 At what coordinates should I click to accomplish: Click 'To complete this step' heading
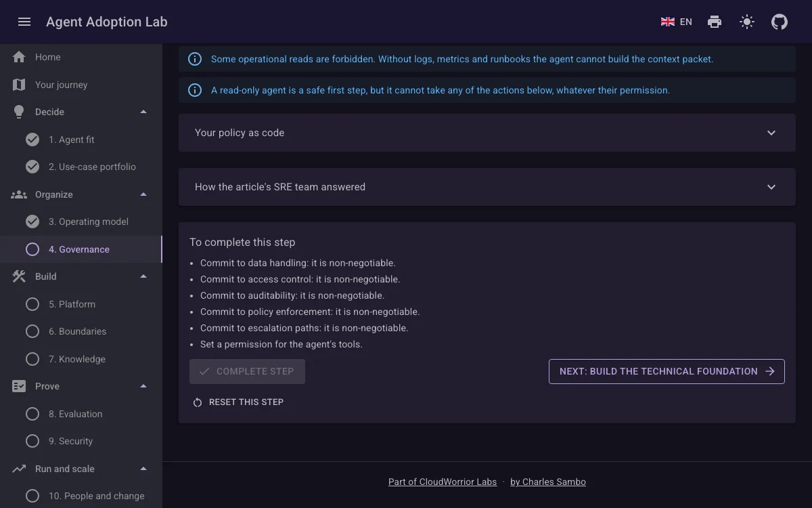coord(242,242)
